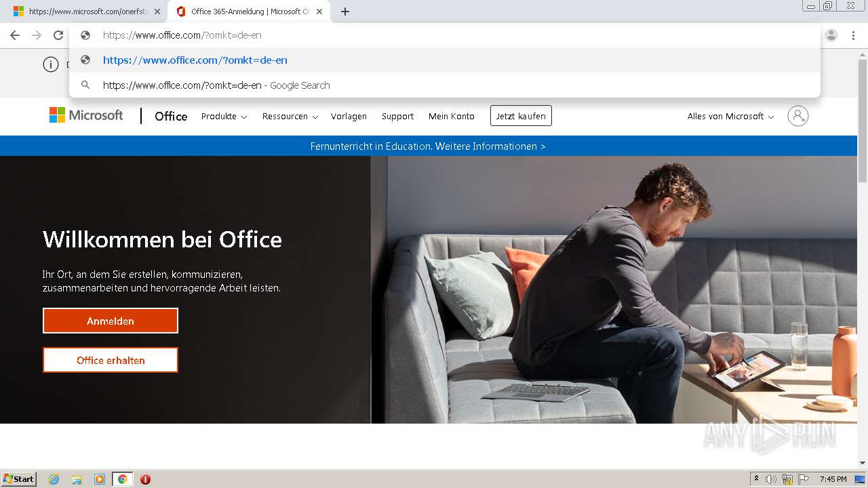Select the Office 365-Anmeldung tab
The image size is (868, 488).
point(250,12)
